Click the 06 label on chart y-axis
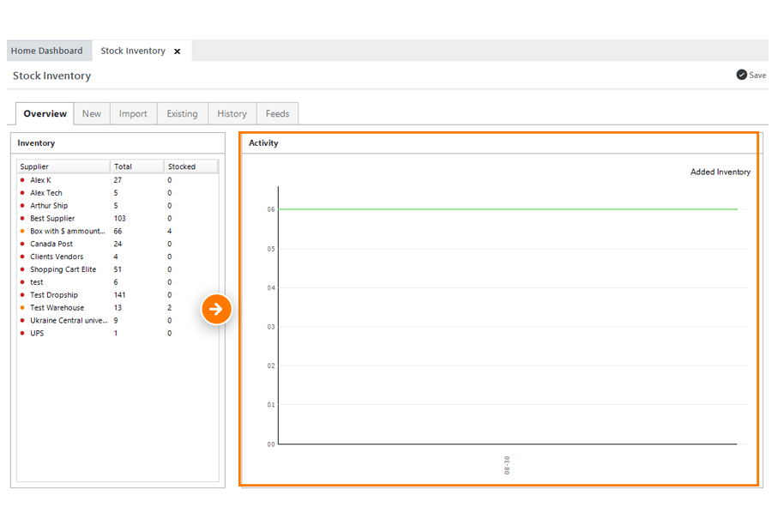 [271, 209]
